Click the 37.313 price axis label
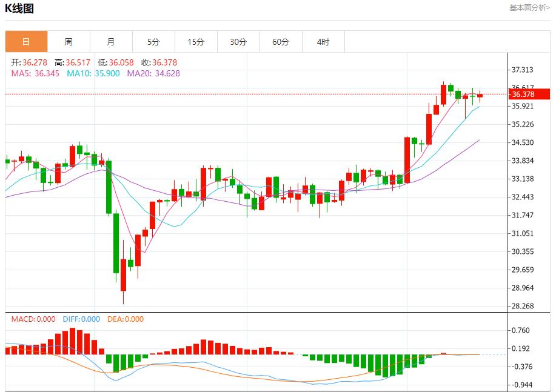Screen dimensions: 556x392 523,70
